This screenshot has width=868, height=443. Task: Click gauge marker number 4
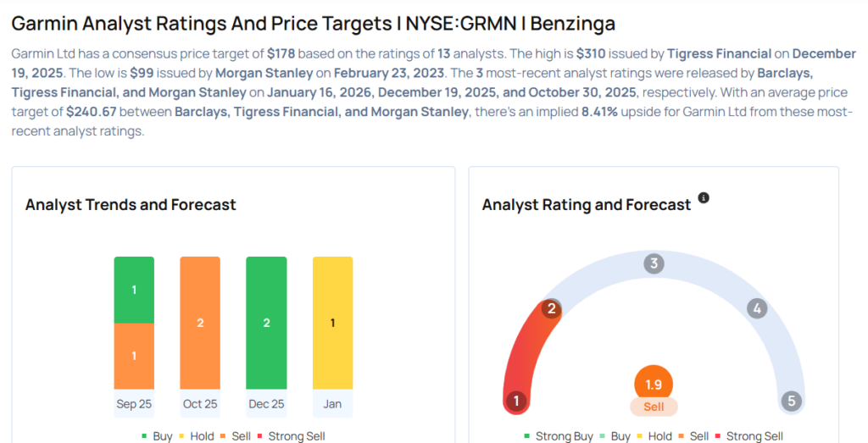[x=757, y=308]
